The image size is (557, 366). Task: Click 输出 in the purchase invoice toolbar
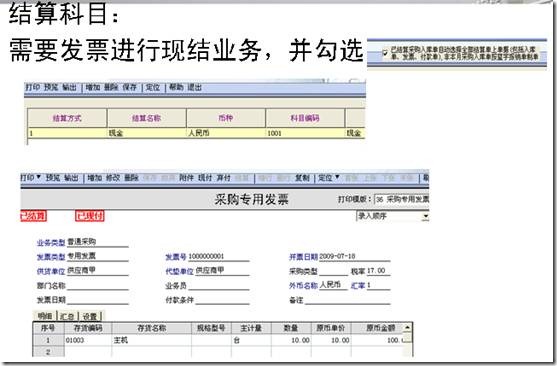[x=71, y=178]
